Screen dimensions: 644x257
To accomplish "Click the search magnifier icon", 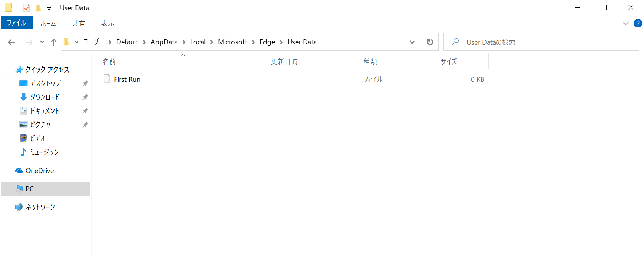I will 455,42.
